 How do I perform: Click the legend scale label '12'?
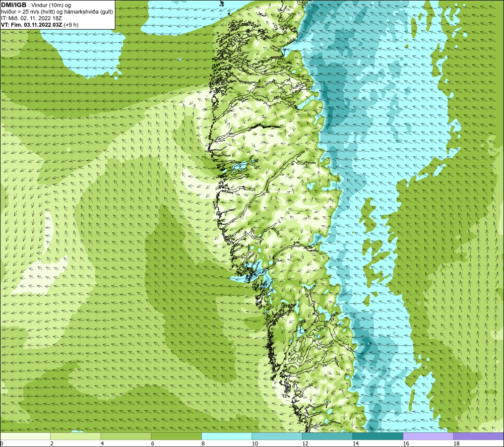[x=305, y=444]
